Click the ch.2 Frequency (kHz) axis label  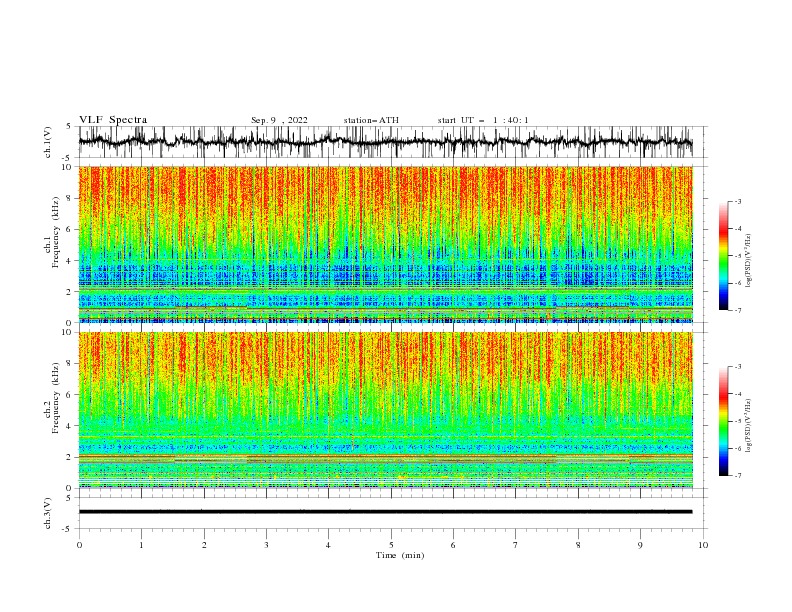click(52, 398)
